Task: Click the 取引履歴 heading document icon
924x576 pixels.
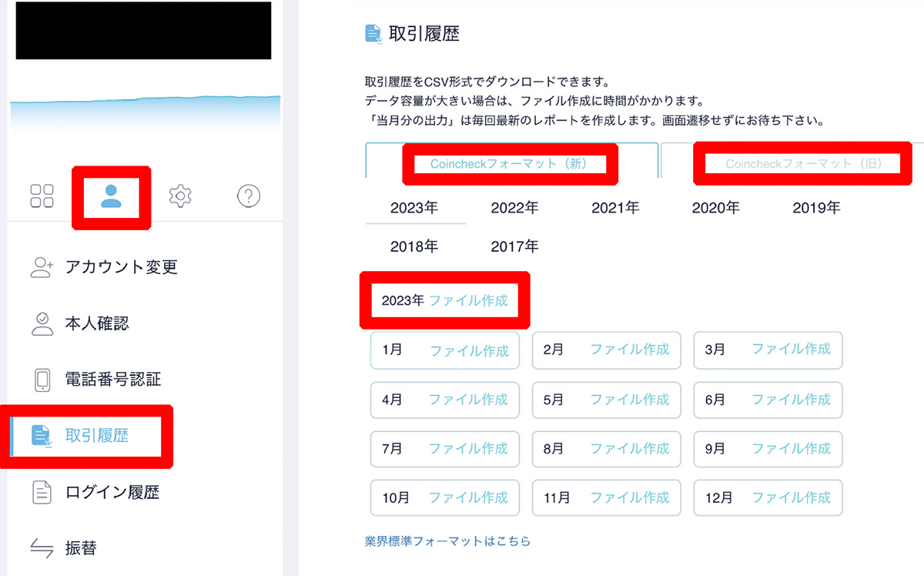Action: coord(373,34)
